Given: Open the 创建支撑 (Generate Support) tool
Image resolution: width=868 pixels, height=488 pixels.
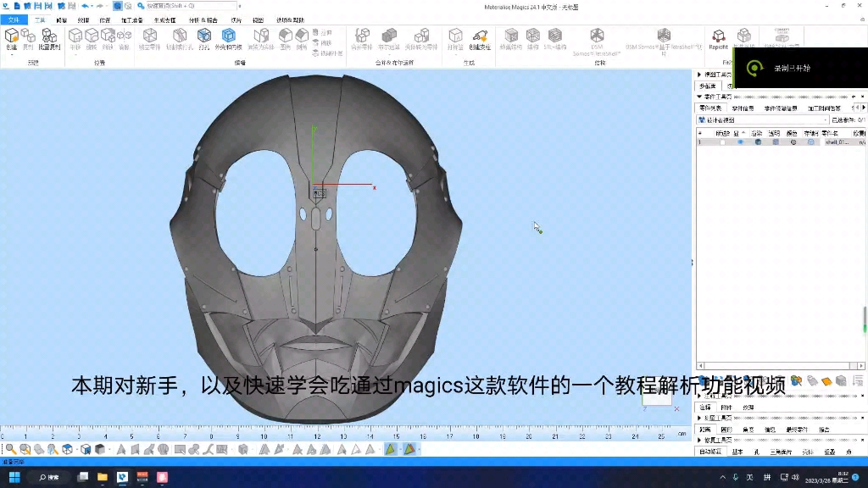Looking at the screenshot, I should [x=480, y=37].
